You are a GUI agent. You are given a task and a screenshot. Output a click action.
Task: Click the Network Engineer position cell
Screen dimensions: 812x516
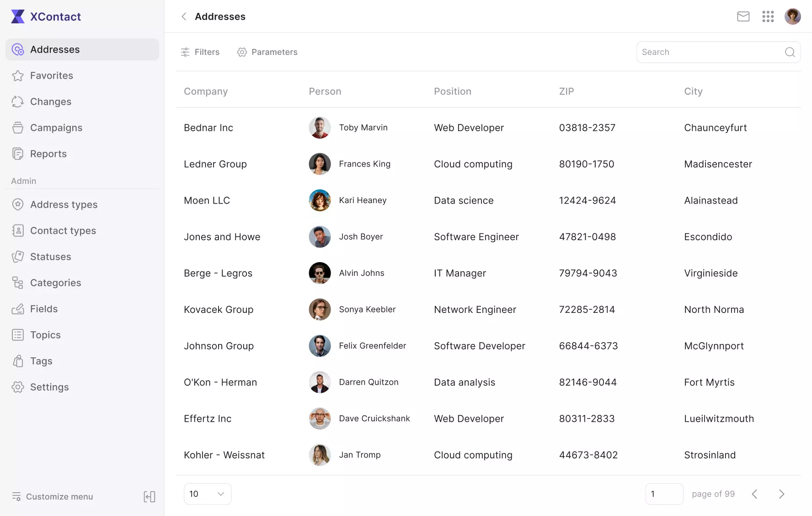pyautogui.click(x=475, y=310)
